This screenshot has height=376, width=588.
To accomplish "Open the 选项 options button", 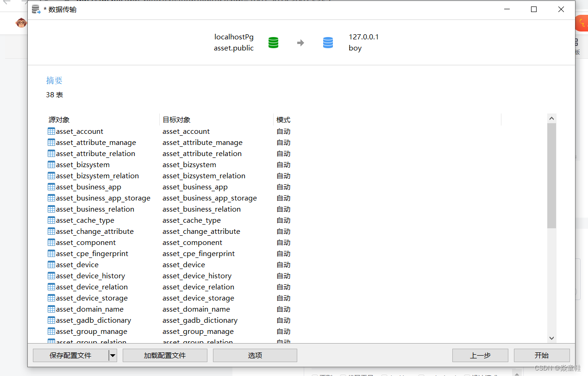I will pos(255,356).
